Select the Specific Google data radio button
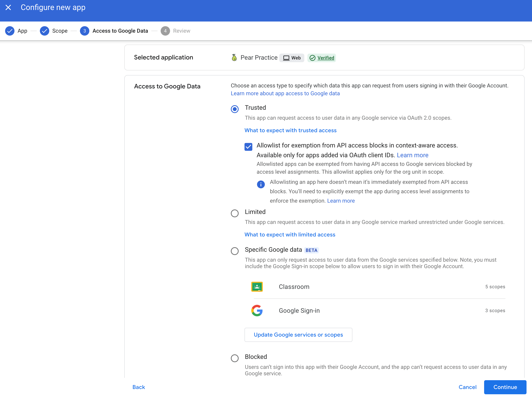The width and height of the screenshot is (532, 397). [235, 251]
